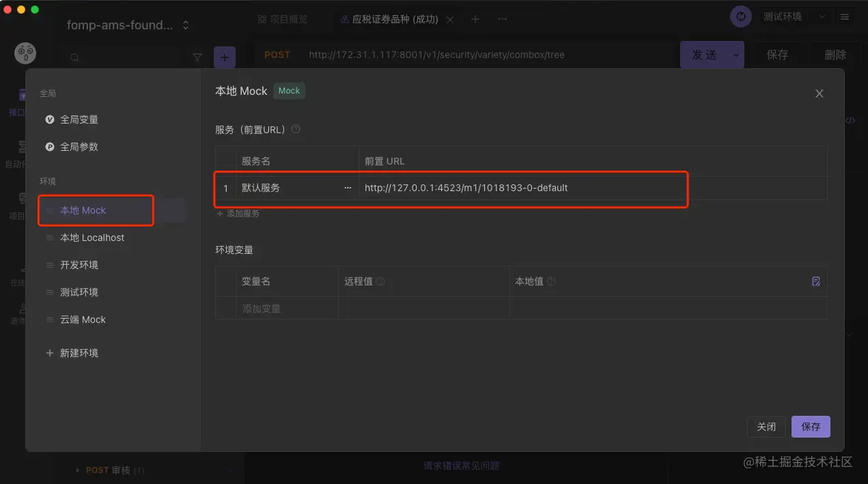Click the 保存 button in dialog
This screenshot has width=868, height=484.
coord(811,427)
